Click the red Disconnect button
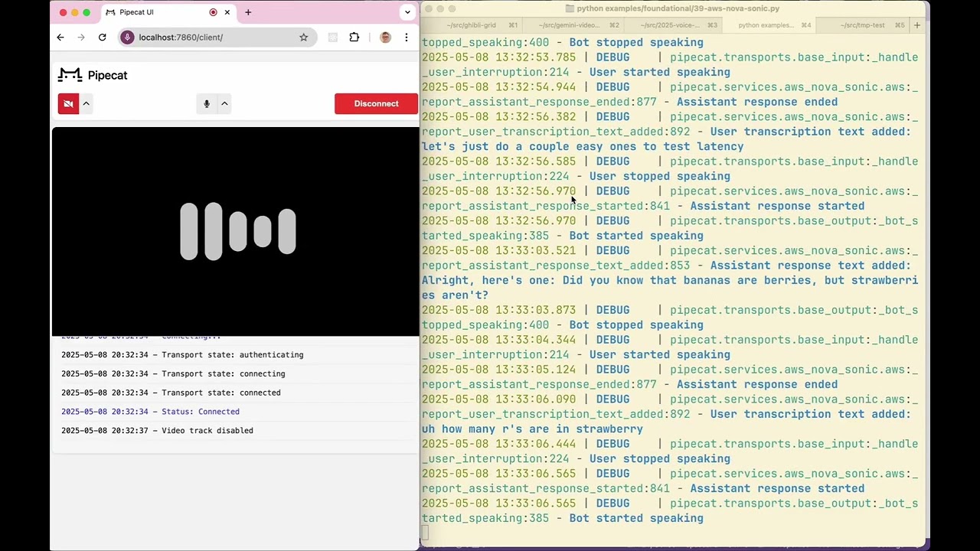 coord(376,104)
